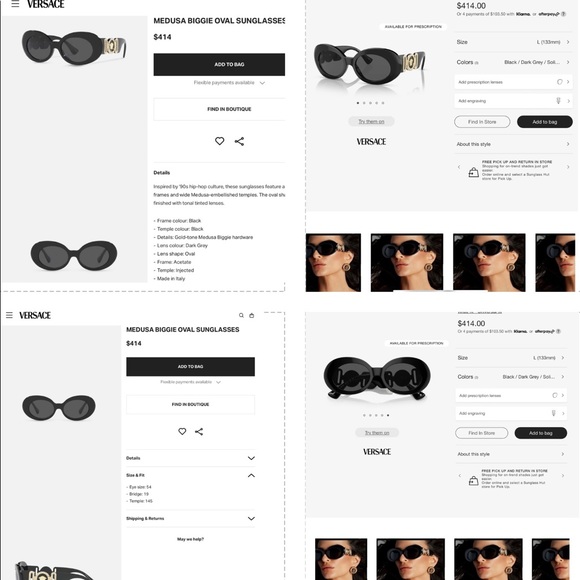The image size is (580, 580).
Task: Select second carousel dot under angled sunglasses photo
Action: tap(364, 103)
